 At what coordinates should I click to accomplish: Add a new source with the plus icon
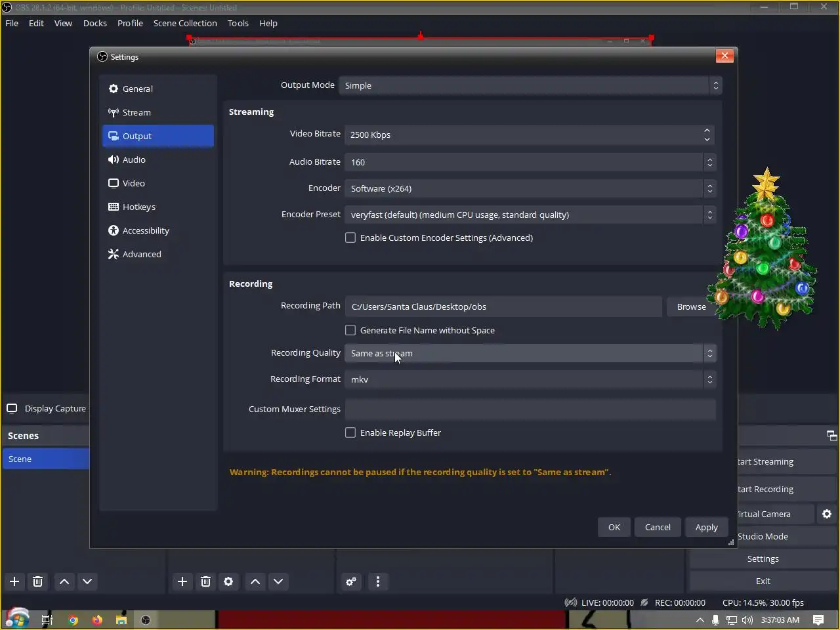pyautogui.click(x=182, y=581)
